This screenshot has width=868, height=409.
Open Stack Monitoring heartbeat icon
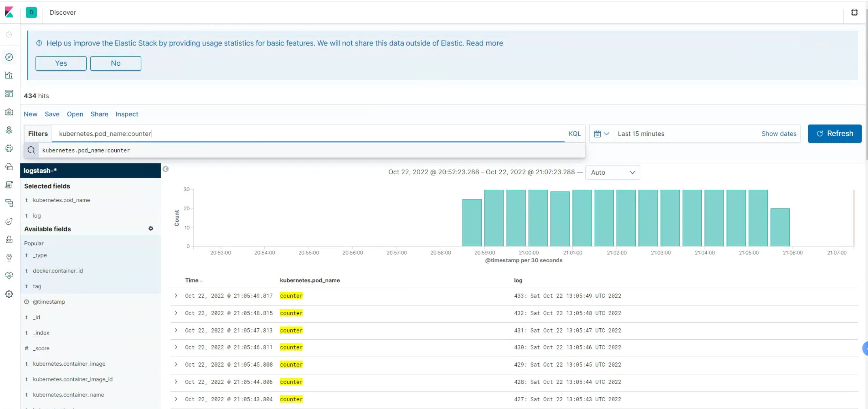pyautogui.click(x=9, y=276)
